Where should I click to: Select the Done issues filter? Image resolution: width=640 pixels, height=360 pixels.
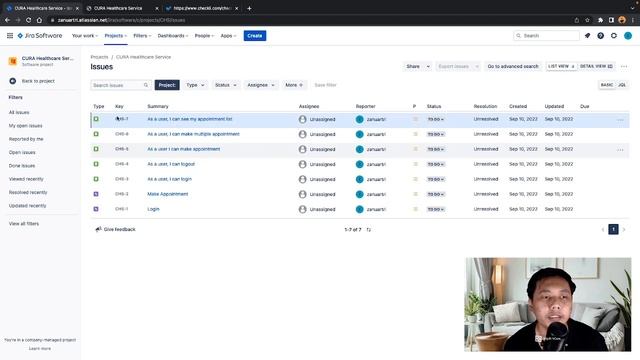coord(22,166)
